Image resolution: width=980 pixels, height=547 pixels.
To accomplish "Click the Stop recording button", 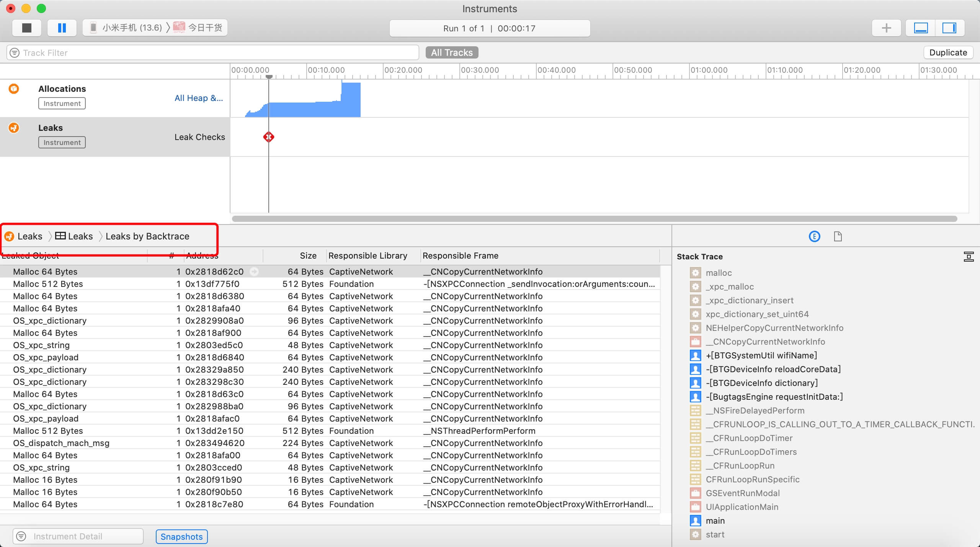I will [26, 28].
